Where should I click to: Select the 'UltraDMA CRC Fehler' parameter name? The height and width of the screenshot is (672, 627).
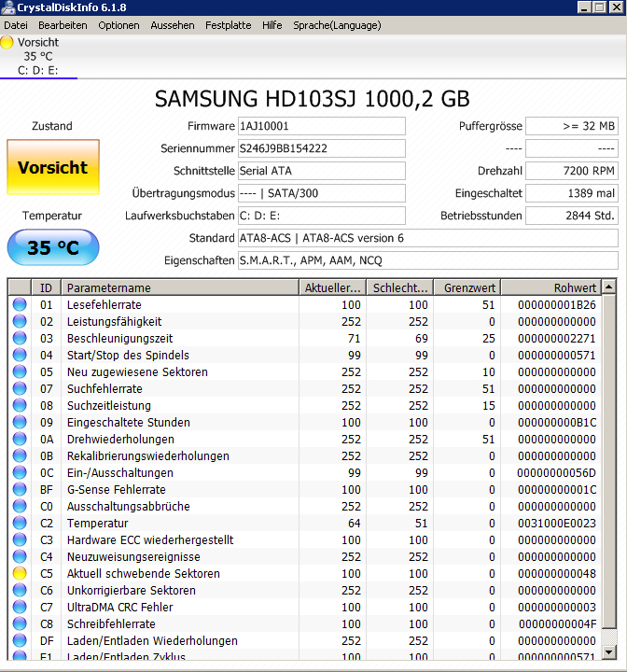tap(120, 608)
